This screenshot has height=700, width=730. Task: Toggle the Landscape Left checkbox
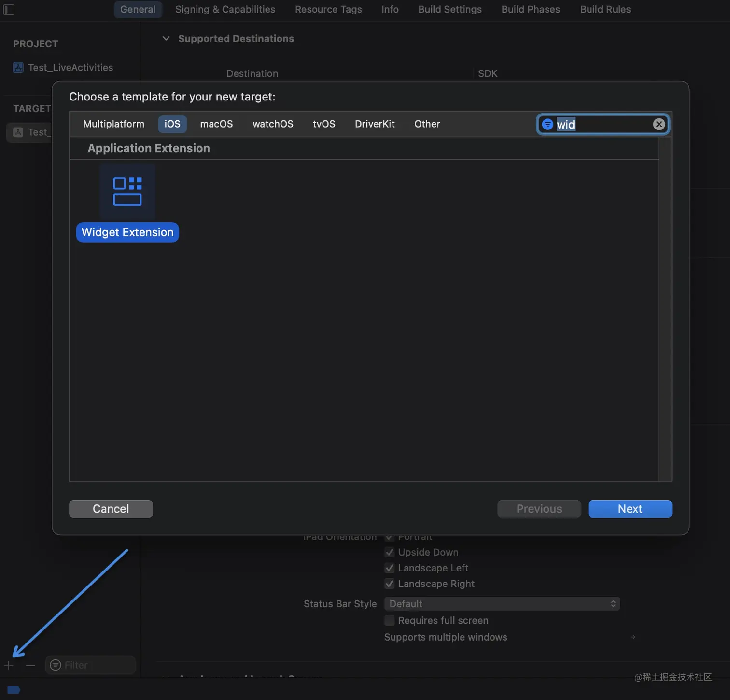[390, 568]
